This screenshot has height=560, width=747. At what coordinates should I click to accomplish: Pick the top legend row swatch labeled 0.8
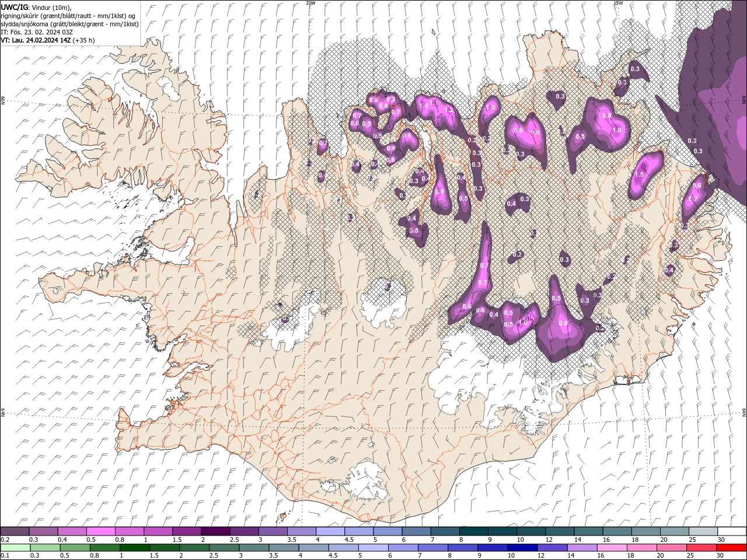click(x=129, y=531)
